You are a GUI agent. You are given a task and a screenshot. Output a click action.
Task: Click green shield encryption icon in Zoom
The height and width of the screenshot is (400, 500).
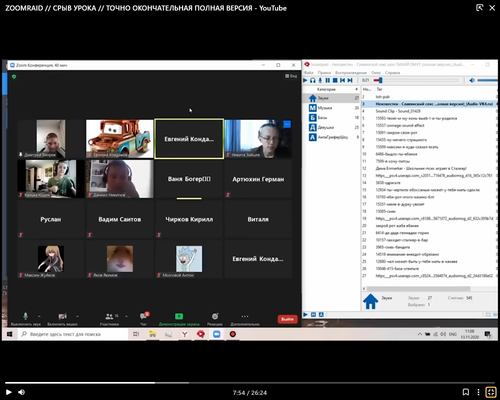[x=14, y=77]
